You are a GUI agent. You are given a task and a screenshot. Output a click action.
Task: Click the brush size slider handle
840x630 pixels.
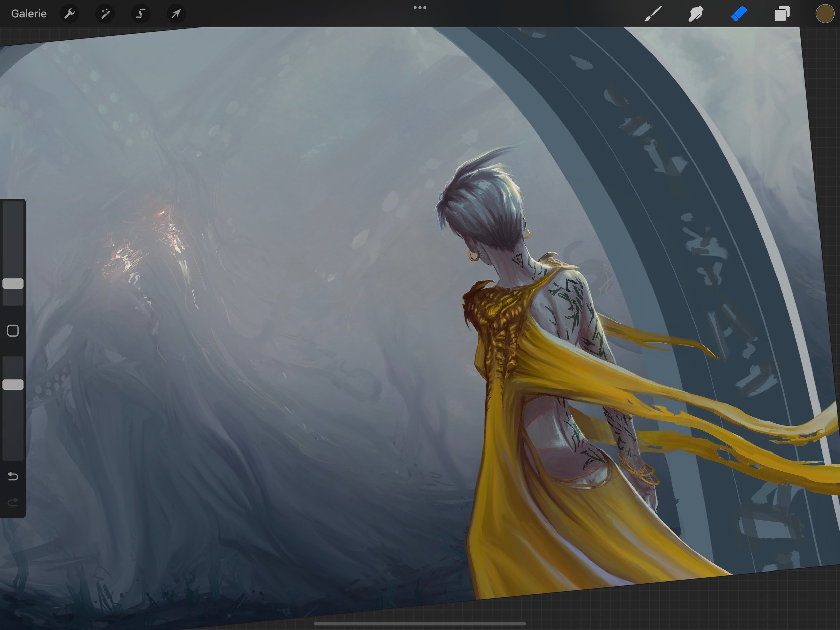pyautogui.click(x=13, y=283)
